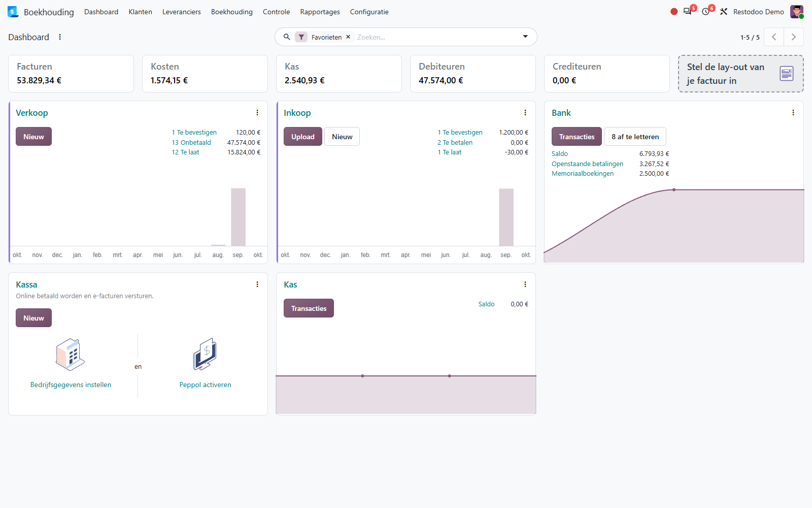Open the Boekhouding app home icon
The image size is (812, 508).
13,12
